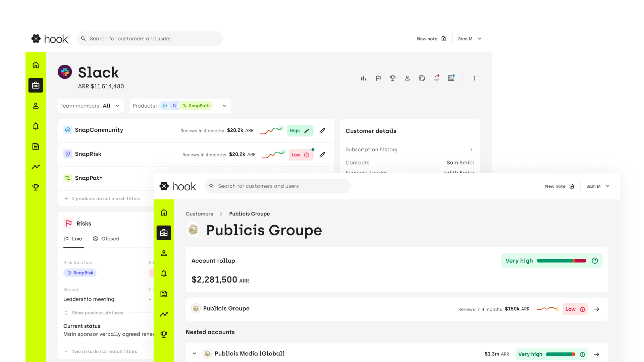The height and width of the screenshot is (362, 644).
Task: Switch to the Closed risks tab
Action: point(106,239)
